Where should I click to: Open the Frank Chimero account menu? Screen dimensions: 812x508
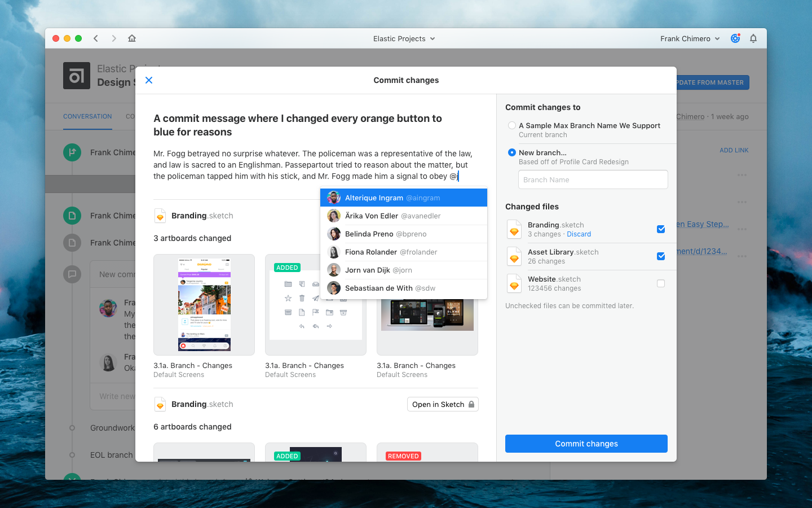690,38
